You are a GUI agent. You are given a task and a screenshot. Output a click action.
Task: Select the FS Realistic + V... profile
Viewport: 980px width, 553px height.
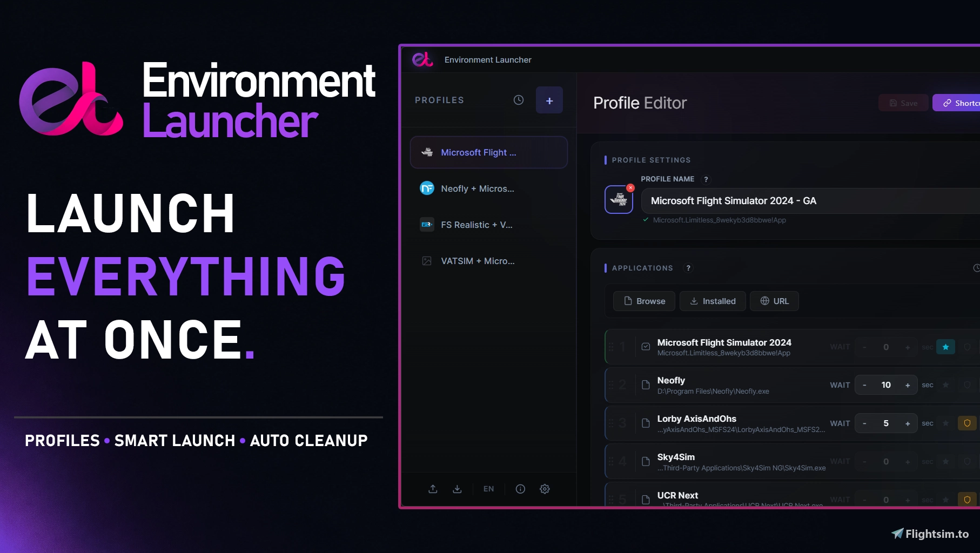(x=489, y=225)
